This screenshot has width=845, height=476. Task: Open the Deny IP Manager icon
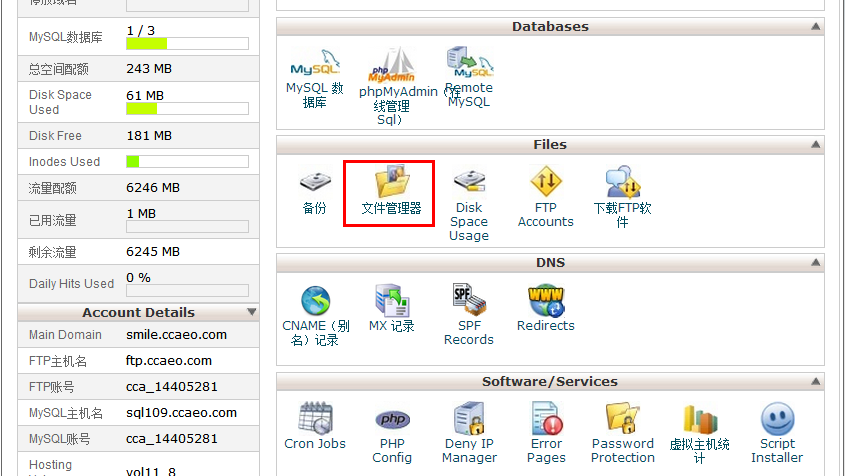click(x=469, y=418)
